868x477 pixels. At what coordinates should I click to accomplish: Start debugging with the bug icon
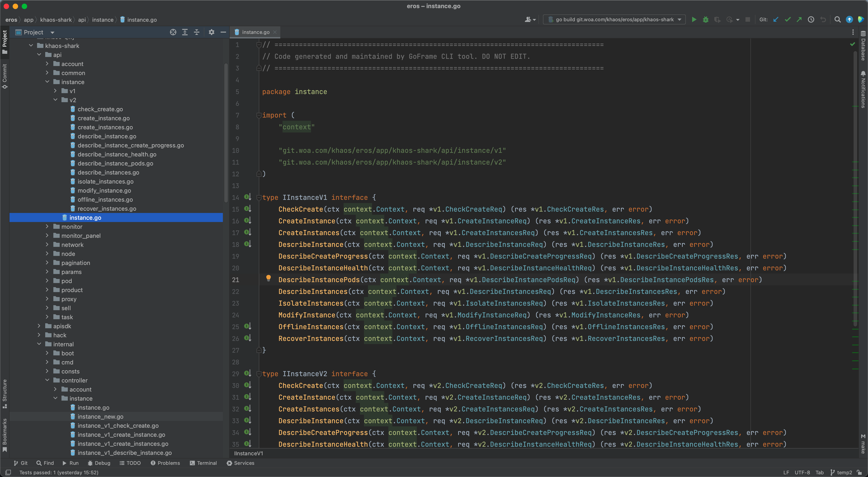click(x=705, y=19)
